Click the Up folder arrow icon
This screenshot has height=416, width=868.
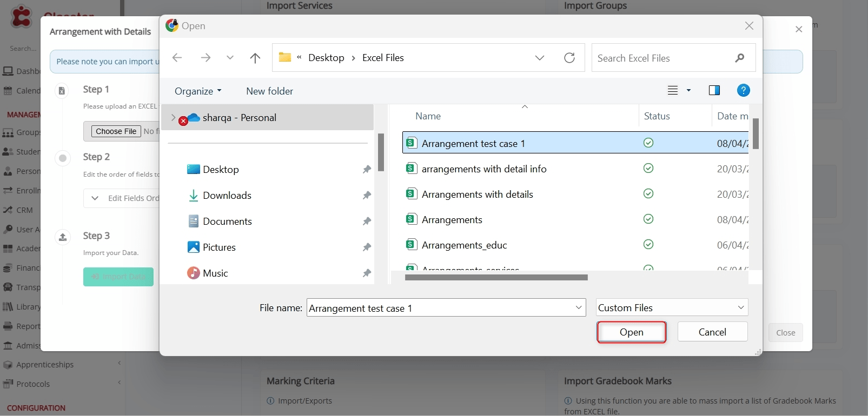pyautogui.click(x=255, y=58)
